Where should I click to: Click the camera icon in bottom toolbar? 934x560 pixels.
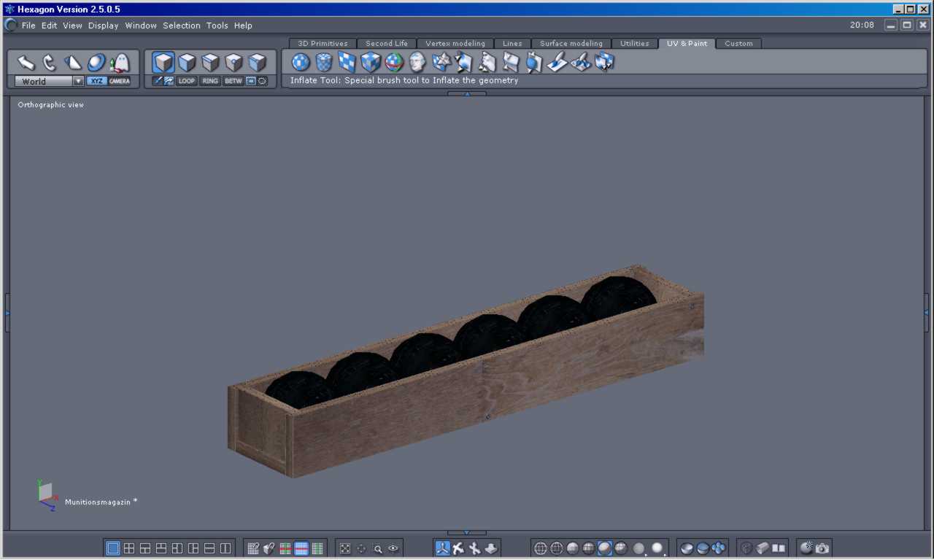click(x=822, y=548)
